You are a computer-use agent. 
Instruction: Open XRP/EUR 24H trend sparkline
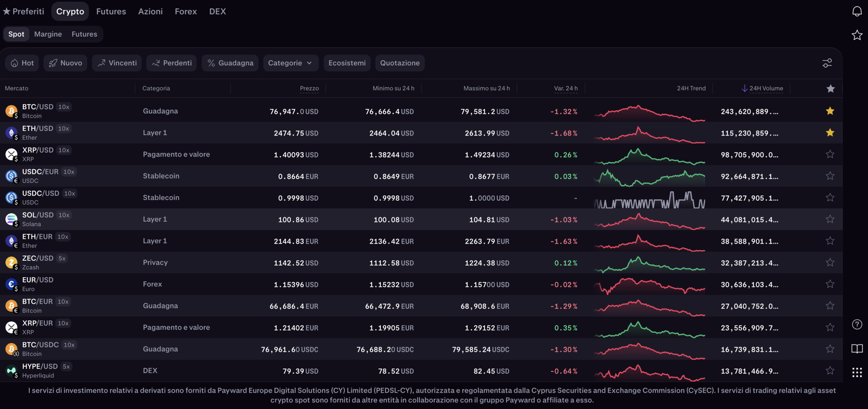pos(649,329)
